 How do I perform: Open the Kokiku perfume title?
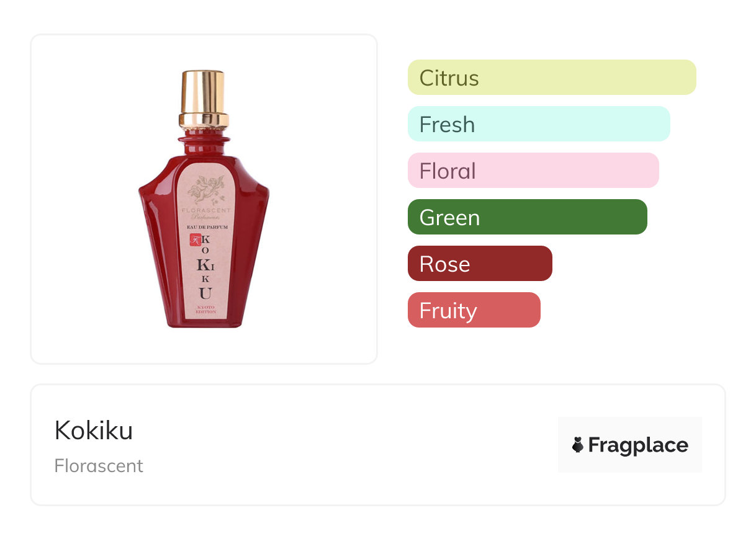[94, 431]
